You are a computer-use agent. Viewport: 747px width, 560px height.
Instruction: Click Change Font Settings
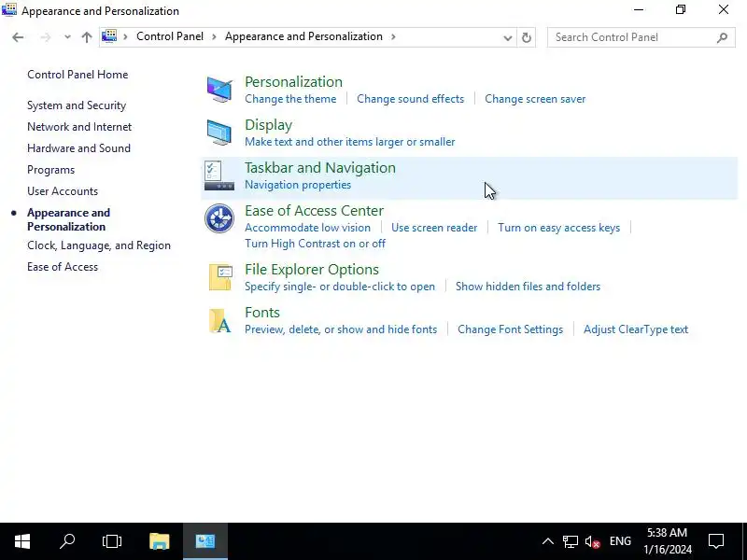pos(510,329)
